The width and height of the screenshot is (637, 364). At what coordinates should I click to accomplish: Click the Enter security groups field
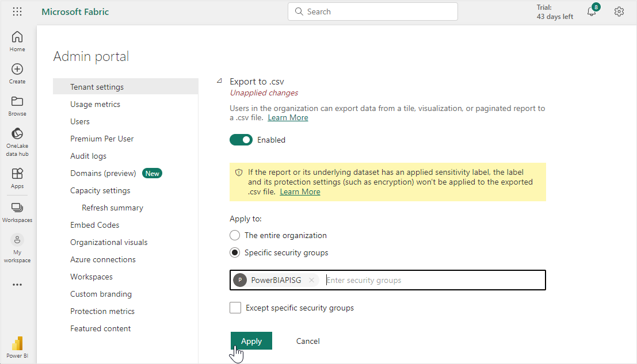coord(432,280)
